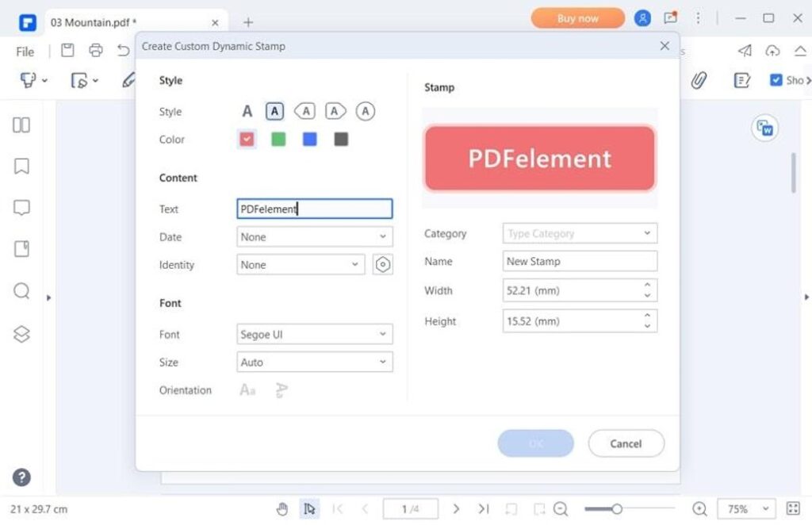The image size is (812, 525).
Task: Open the page thumbnails panel icon
Action: pos(21,125)
